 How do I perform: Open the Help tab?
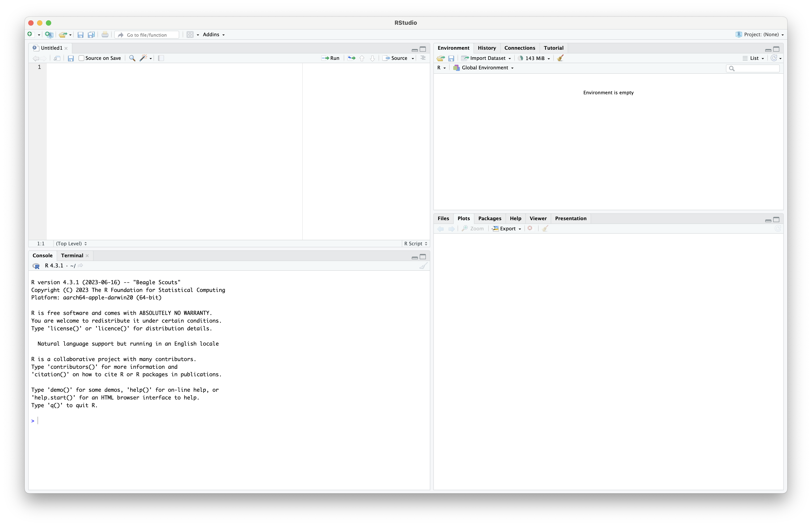click(x=515, y=218)
